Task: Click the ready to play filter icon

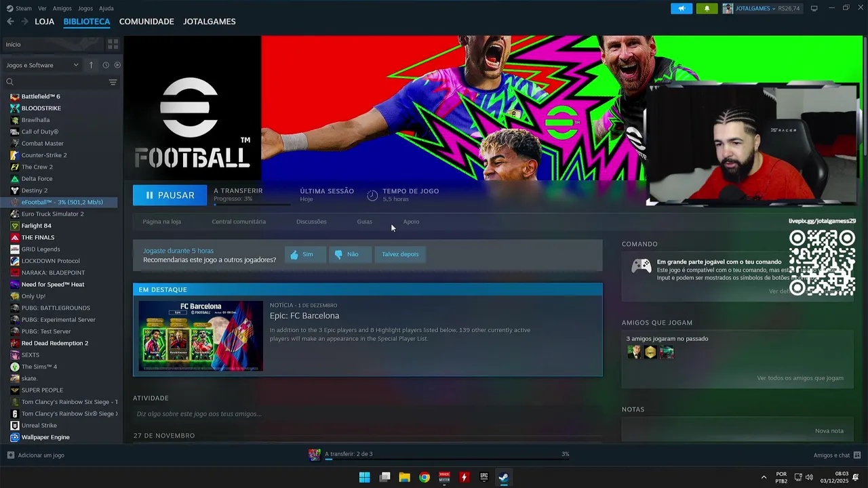Action: click(117, 65)
